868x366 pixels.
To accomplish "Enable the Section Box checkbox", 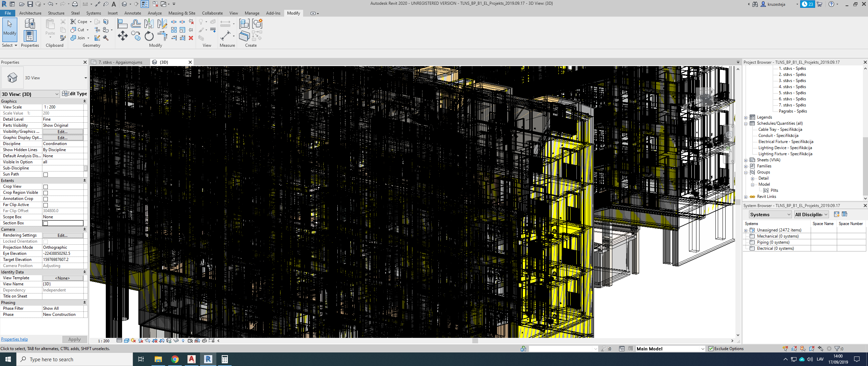I will tap(46, 223).
